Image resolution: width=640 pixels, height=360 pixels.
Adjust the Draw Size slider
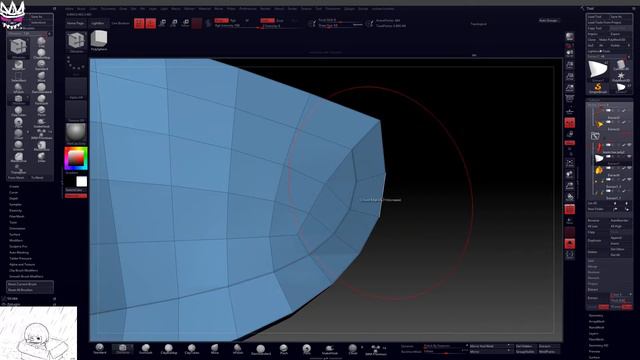click(340, 25)
